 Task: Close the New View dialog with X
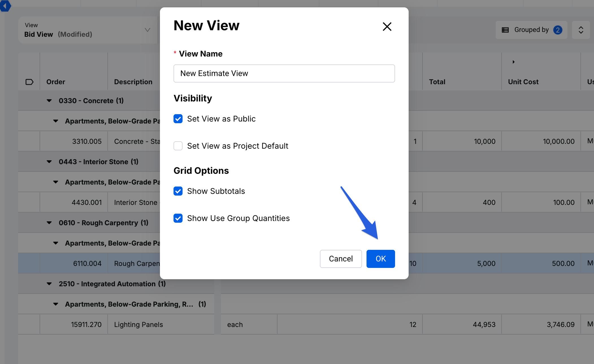pos(387,27)
